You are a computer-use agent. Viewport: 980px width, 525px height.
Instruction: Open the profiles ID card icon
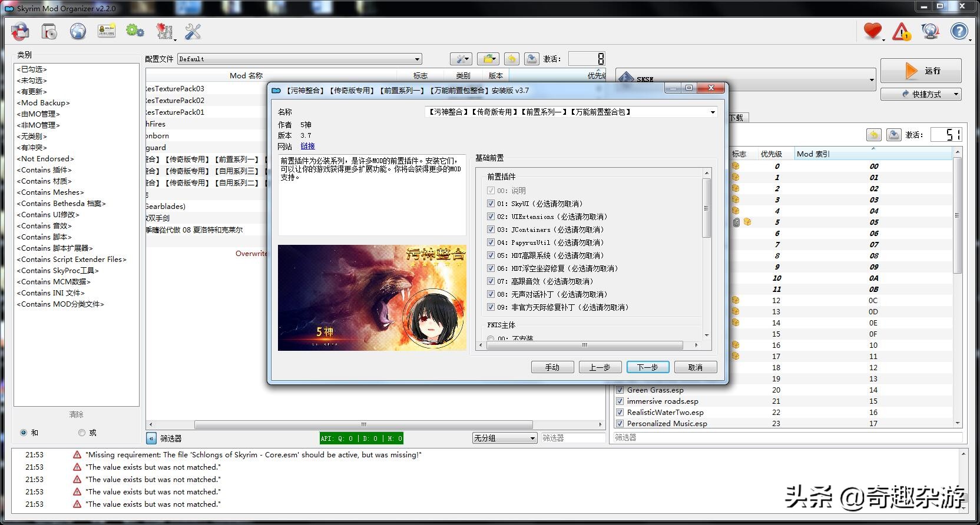coord(107,31)
